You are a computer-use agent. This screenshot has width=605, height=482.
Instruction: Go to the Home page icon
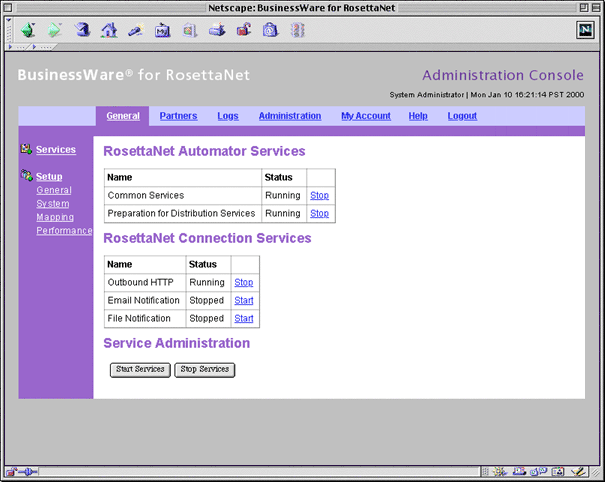tap(109, 30)
